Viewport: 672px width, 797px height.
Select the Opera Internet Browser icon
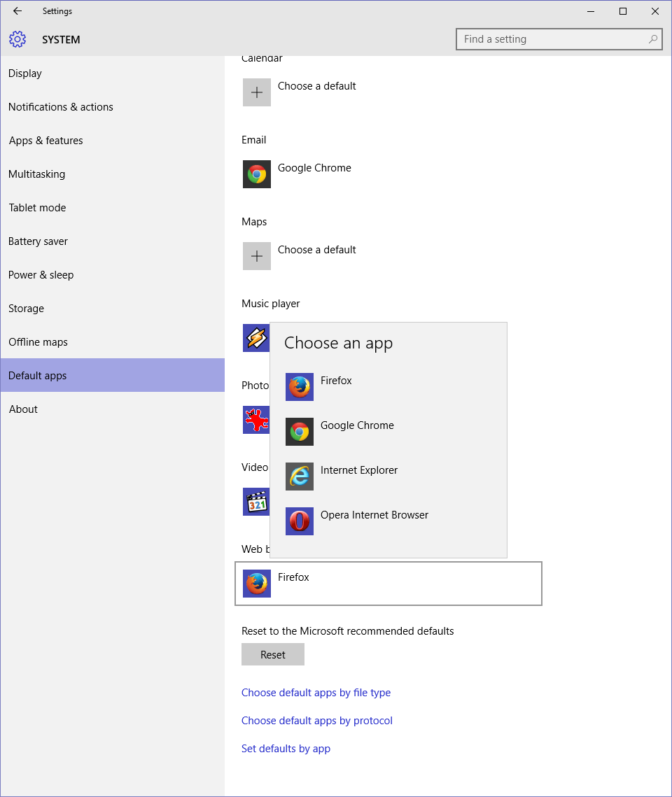[x=299, y=521]
